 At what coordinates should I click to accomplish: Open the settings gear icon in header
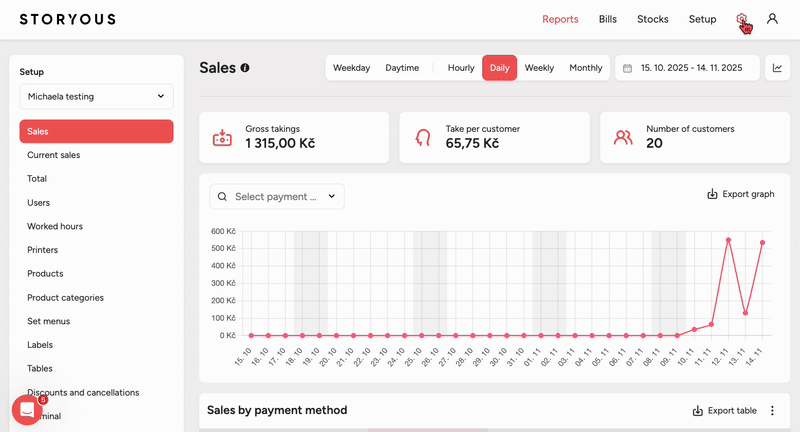pos(741,19)
